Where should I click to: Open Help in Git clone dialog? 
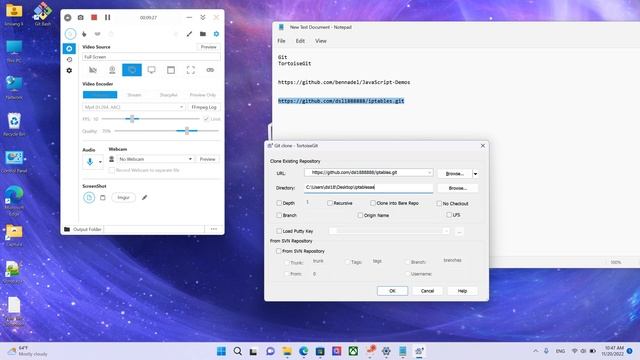pos(462,291)
